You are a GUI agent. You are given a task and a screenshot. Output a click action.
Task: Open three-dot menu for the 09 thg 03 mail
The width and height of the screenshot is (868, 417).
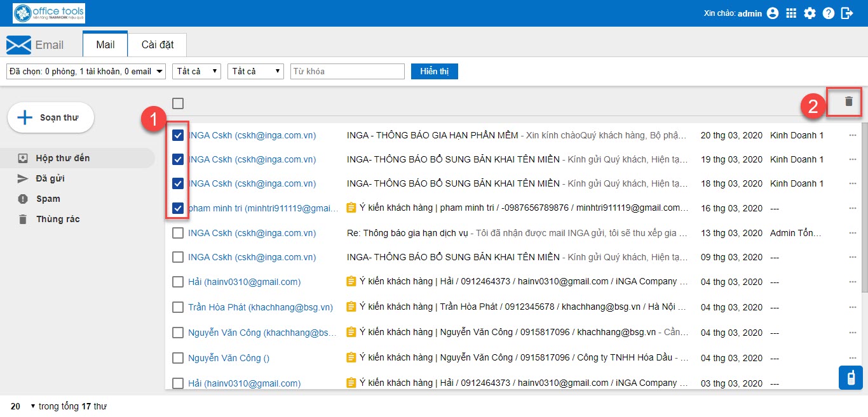click(852, 257)
